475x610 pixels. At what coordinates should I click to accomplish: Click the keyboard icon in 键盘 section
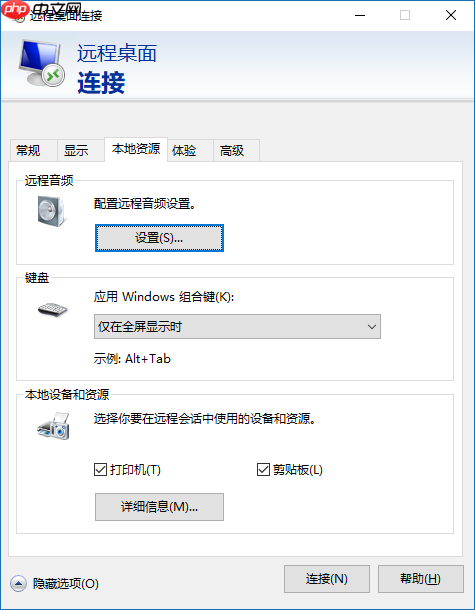(53, 310)
